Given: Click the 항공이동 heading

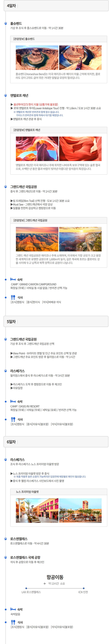Looking at the screenshot, I should [x=55, y=577].
